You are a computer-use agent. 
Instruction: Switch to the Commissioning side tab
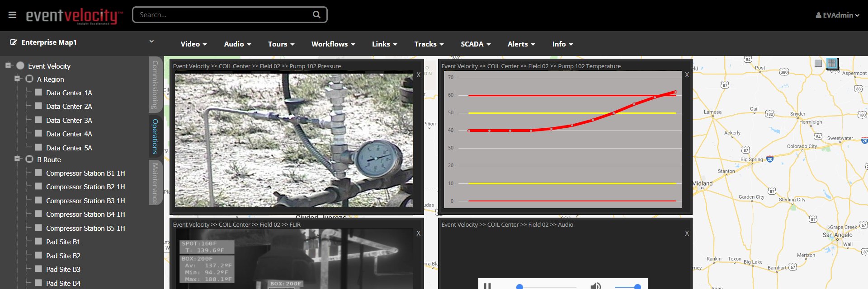click(x=155, y=84)
